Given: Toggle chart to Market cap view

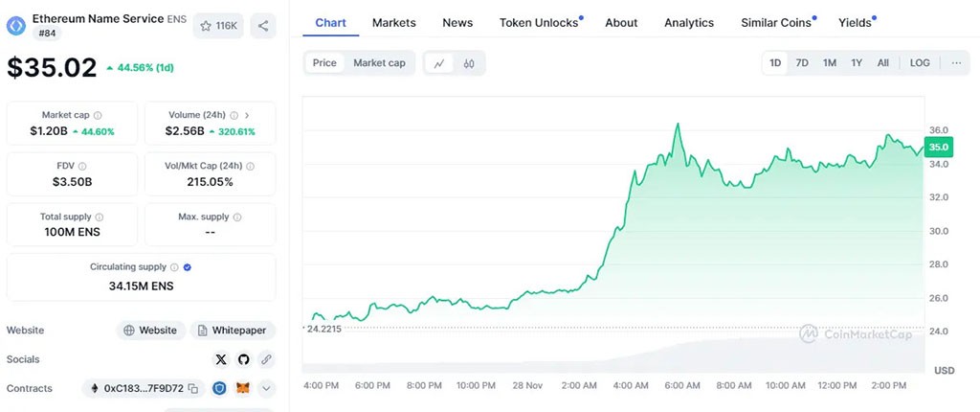Looking at the screenshot, I should pyautogui.click(x=379, y=63).
